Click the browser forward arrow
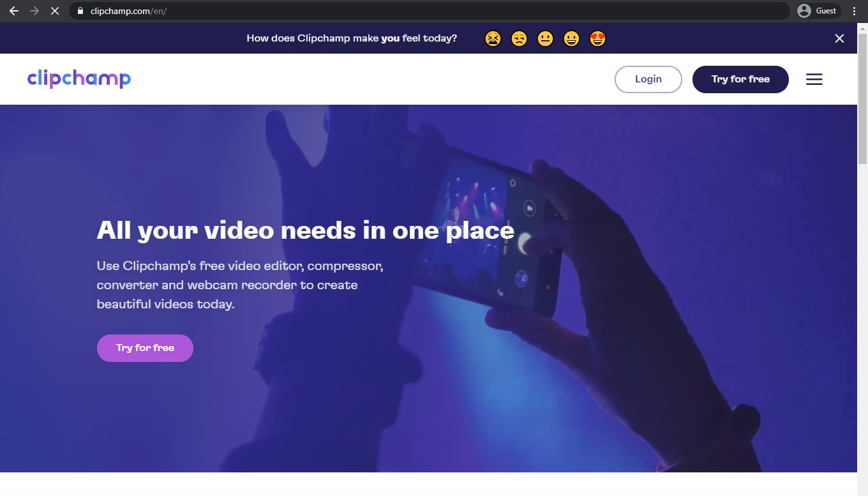 click(x=34, y=11)
